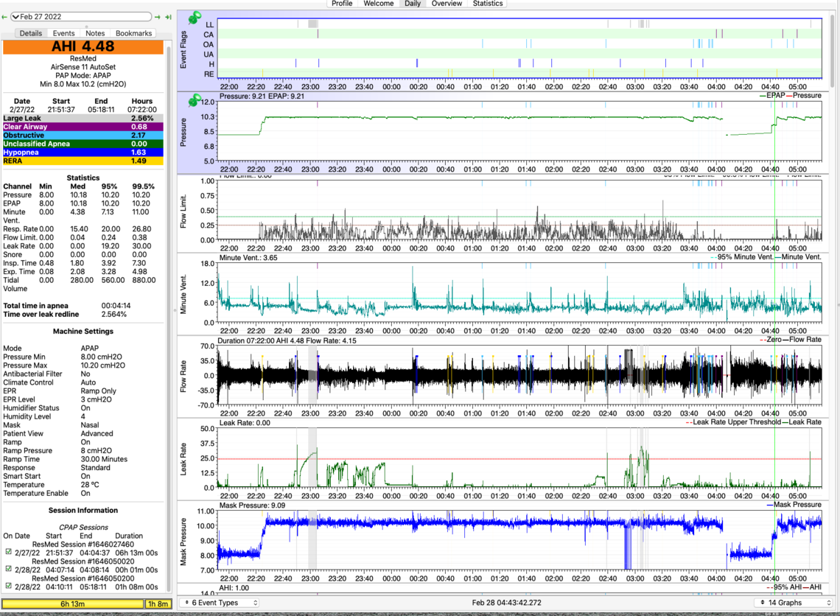The image size is (840, 616).
Task: Open the Feb 27 2022 date picker
Action: pyautogui.click(x=81, y=17)
